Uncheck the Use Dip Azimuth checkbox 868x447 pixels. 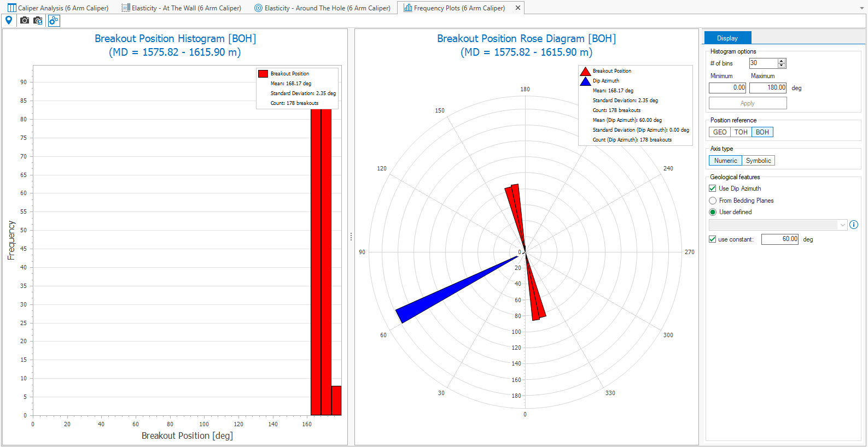(x=713, y=189)
